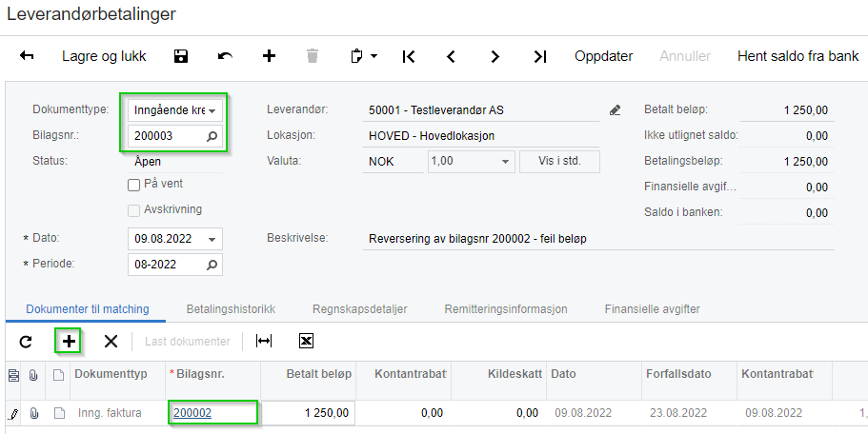Open invoice link 200002
868x434 pixels.
[x=192, y=413]
